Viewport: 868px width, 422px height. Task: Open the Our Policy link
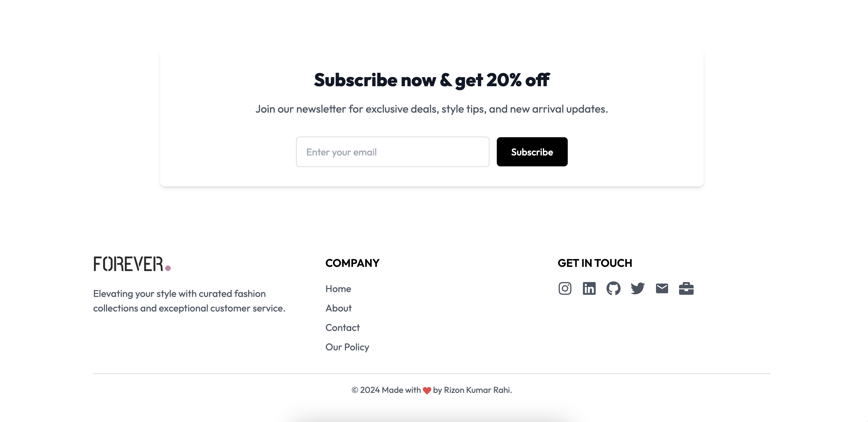click(347, 347)
